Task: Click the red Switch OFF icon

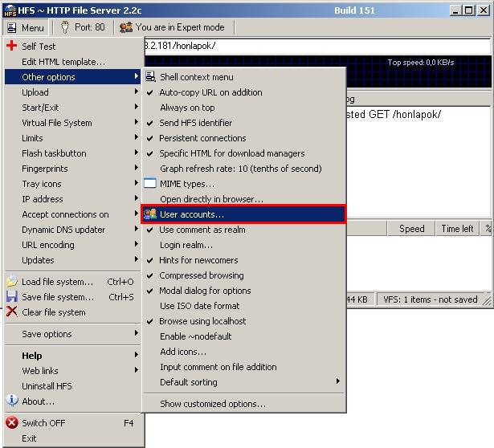Action: click(12, 422)
